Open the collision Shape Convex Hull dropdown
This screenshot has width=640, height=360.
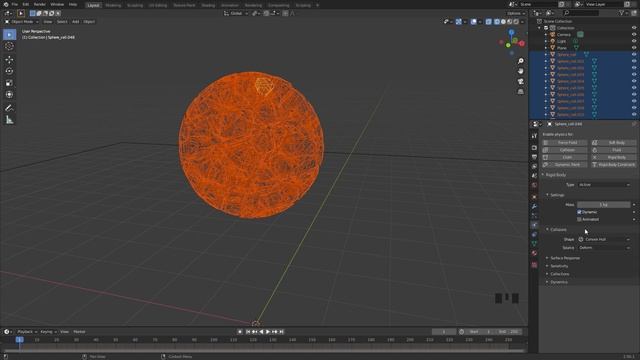[604, 240]
